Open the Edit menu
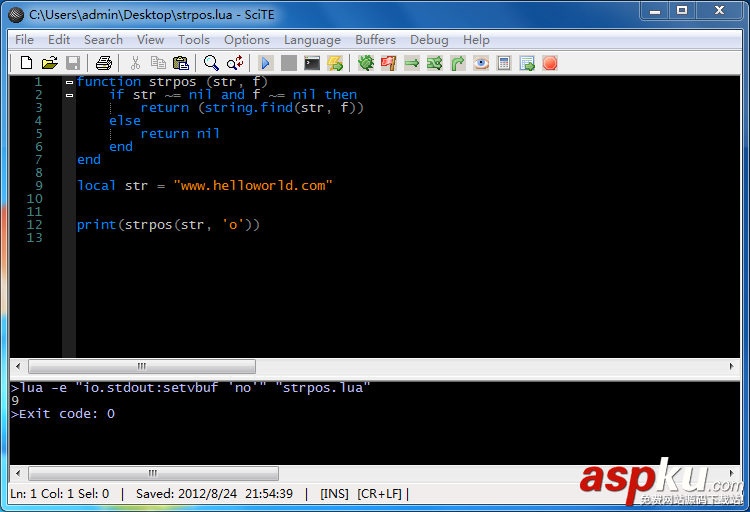 [59, 40]
